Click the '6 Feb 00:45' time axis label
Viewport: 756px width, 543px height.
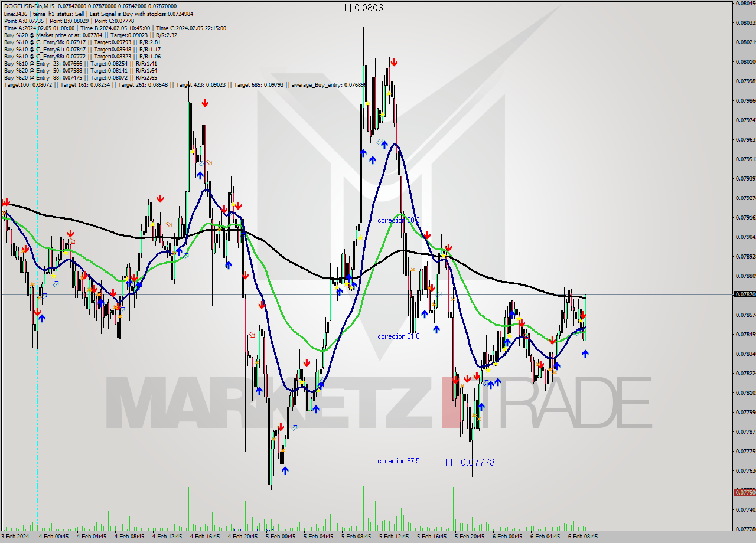(x=507, y=537)
